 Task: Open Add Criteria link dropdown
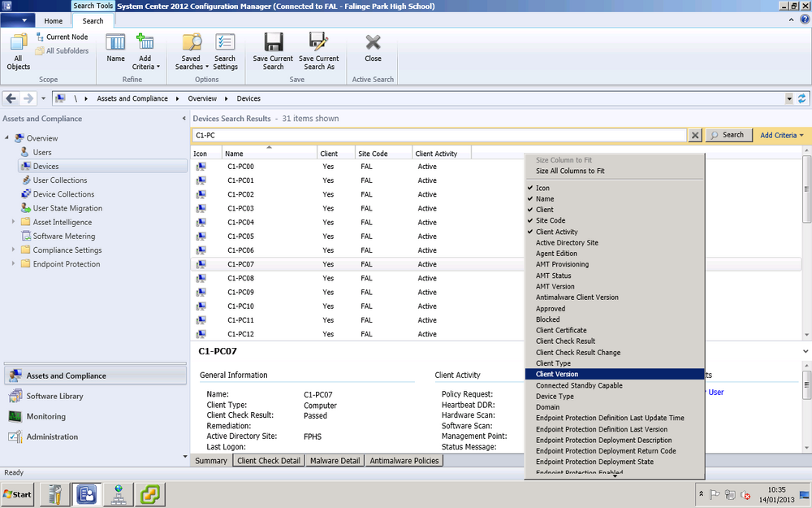coord(782,135)
